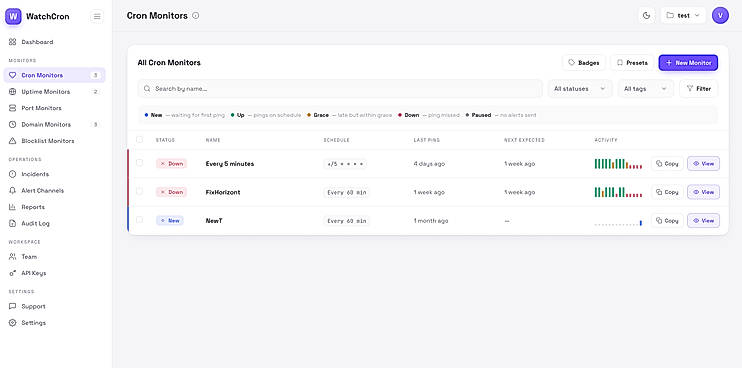Open the user avatar menu
Screen dimensions: 742x368
[x=720, y=16]
